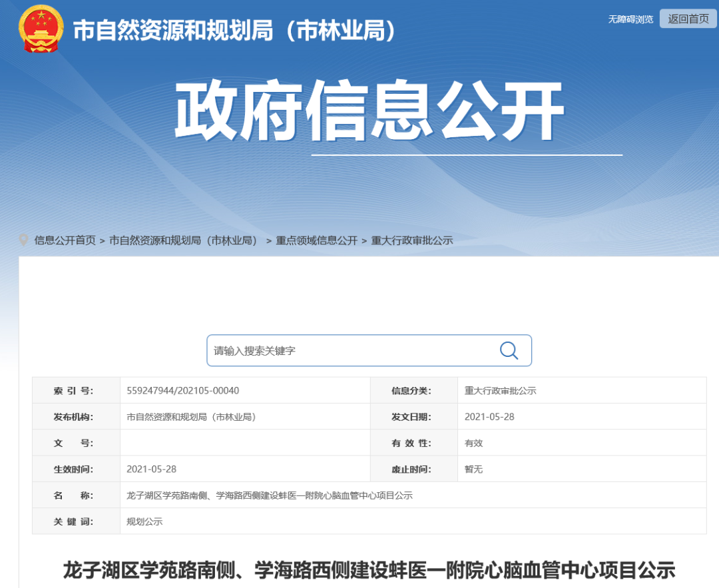
Task: Click the location pin icon beside breadcrumb
Action: click(25, 240)
